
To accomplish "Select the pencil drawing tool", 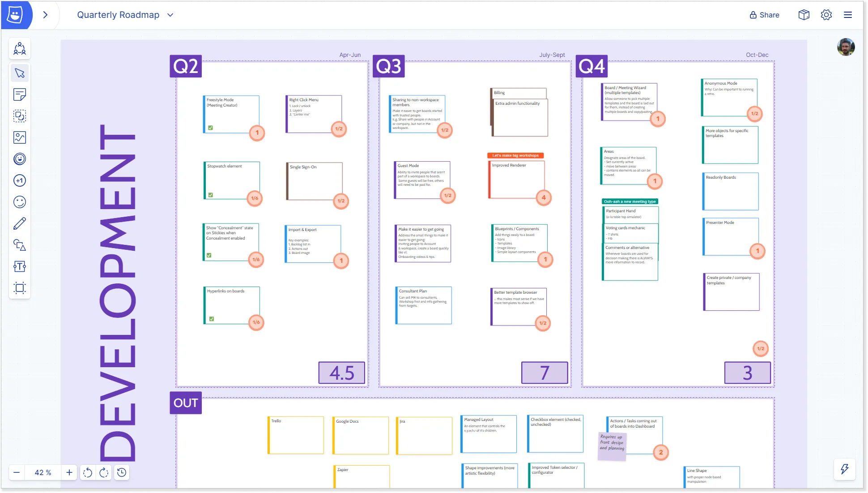I will [20, 223].
